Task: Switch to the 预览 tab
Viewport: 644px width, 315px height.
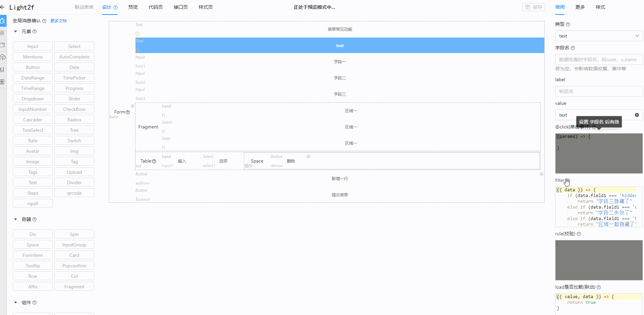Action: pyautogui.click(x=133, y=7)
